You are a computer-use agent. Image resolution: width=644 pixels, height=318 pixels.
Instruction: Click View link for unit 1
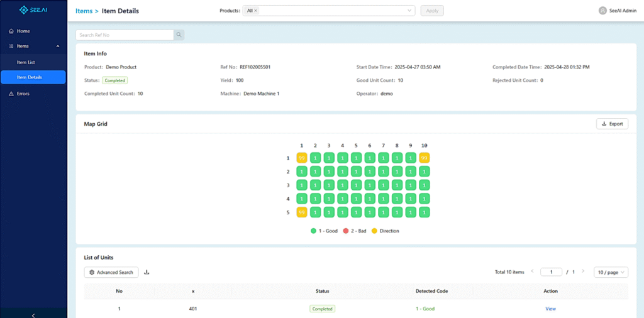coord(550,309)
